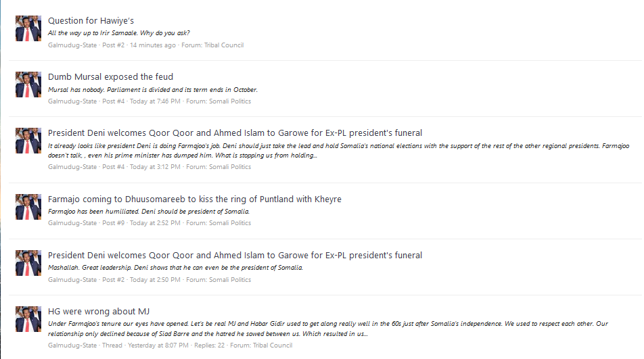Click avatar beside 'Question for Hawiye's' post

point(28,28)
